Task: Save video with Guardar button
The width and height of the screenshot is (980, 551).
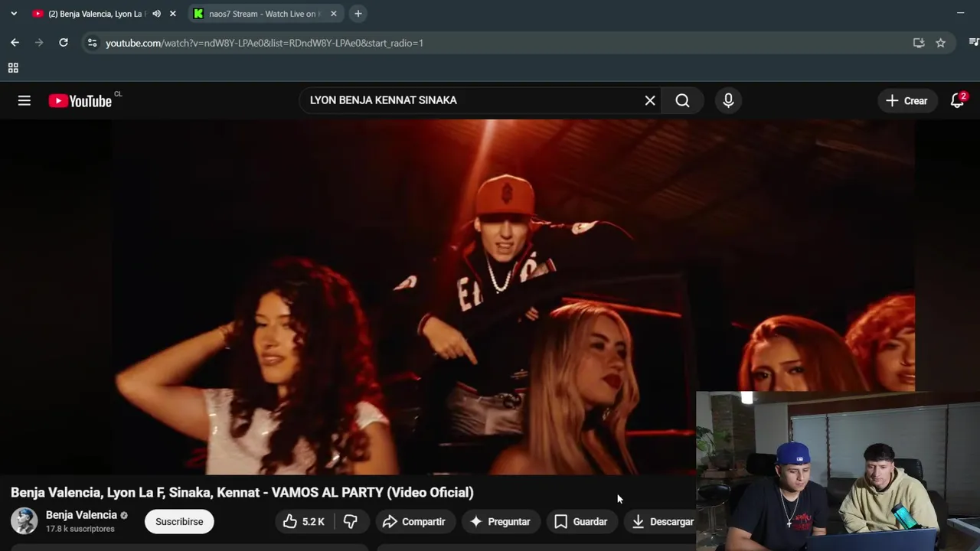Action: (x=581, y=521)
